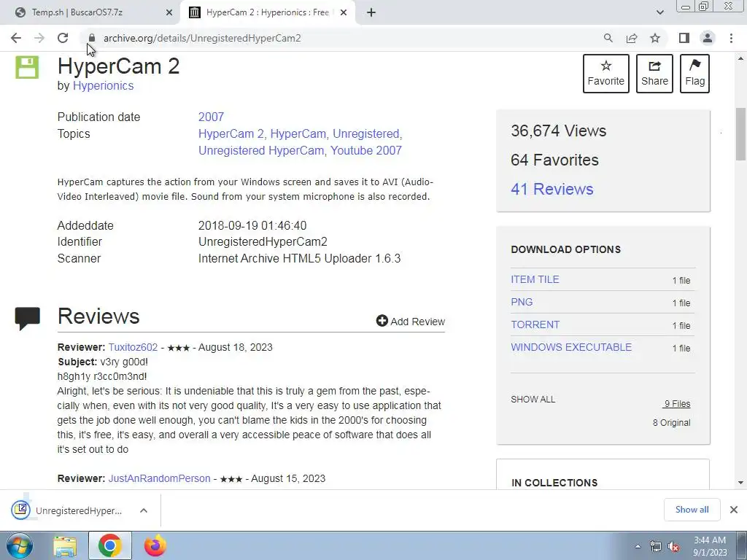This screenshot has height=560, width=747.
Task: Click the scrollbar up arrow
Action: (741, 58)
